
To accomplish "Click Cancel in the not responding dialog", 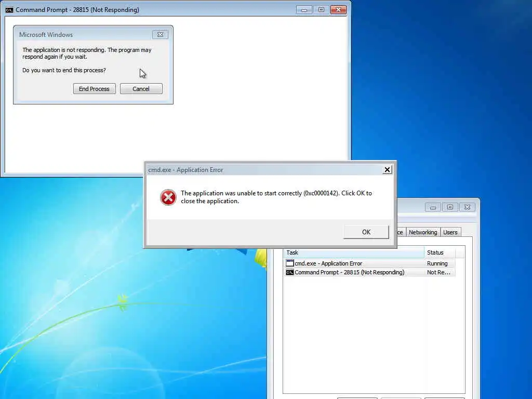I will coord(141,88).
